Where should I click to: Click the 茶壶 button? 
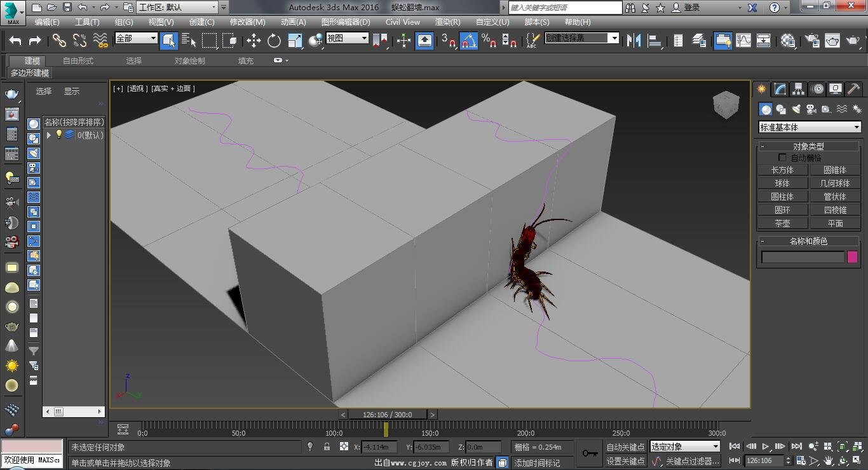[x=782, y=223]
